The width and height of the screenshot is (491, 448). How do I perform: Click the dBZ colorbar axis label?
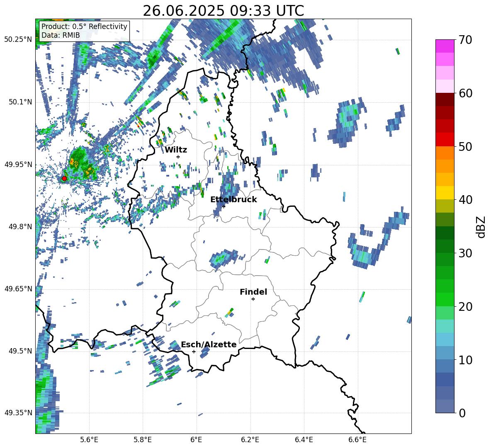(x=481, y=227)
